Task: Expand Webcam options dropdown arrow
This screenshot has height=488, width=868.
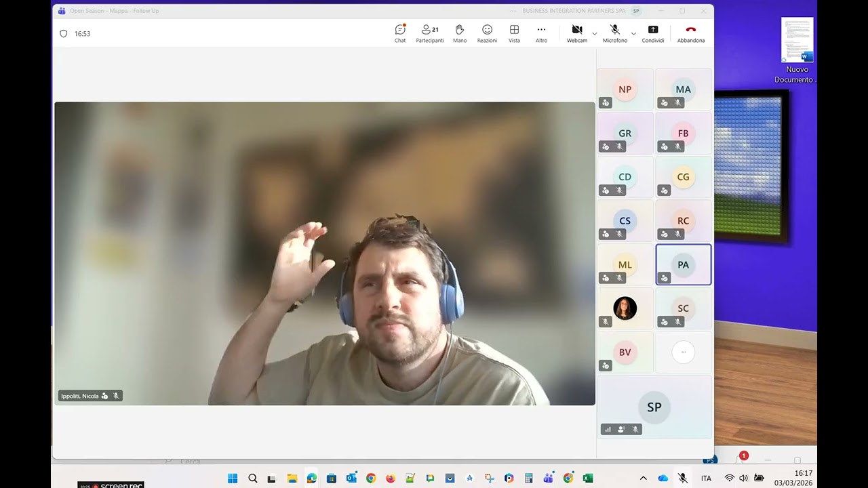Action: coord(595,33)
